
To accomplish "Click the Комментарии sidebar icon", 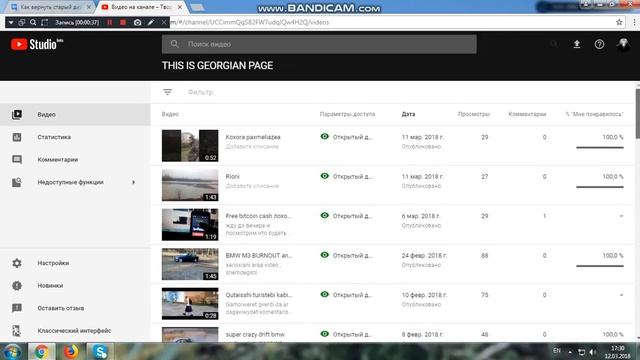I will 17,160.
